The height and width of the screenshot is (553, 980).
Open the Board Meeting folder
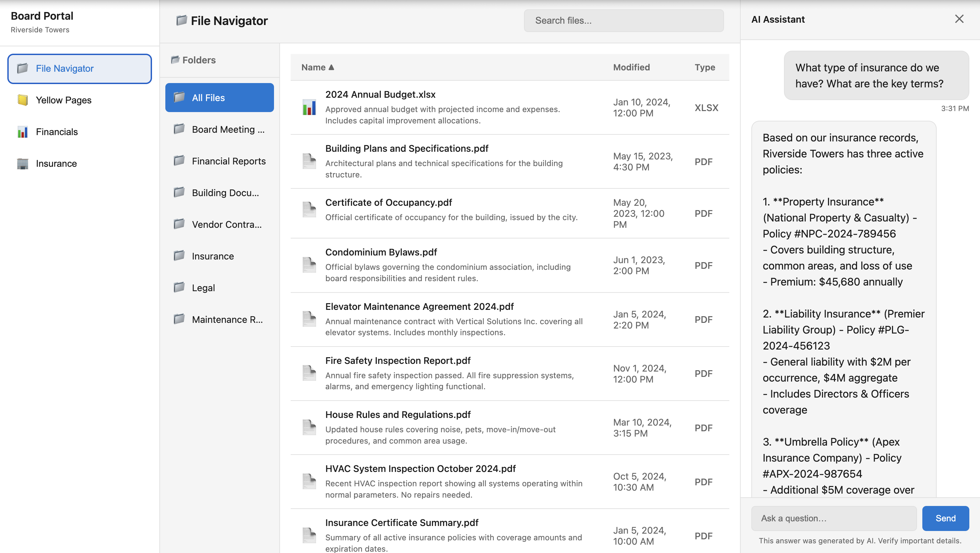pyautogui.click(x=220, y=129)
